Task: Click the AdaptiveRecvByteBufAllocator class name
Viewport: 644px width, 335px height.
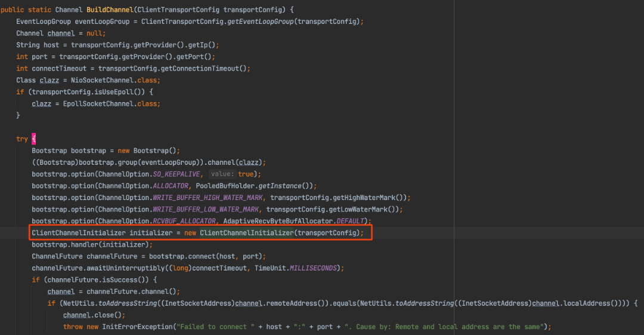Action: coord(278,221)
